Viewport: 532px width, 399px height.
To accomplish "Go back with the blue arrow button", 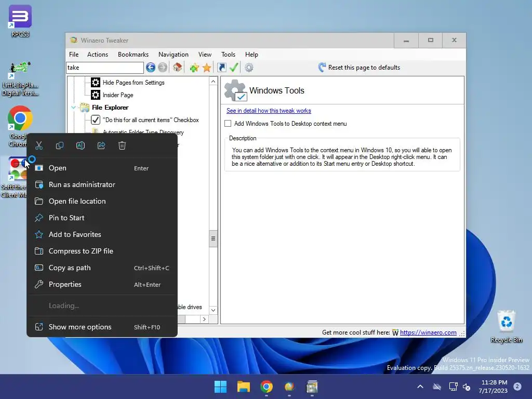I will click(x=151, y=68).
